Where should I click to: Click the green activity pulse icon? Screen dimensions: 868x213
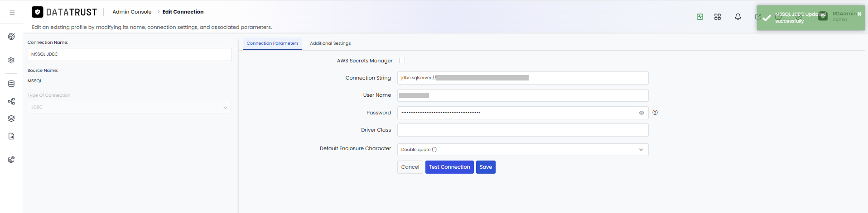pyautogui.click(x=700, y=17)
